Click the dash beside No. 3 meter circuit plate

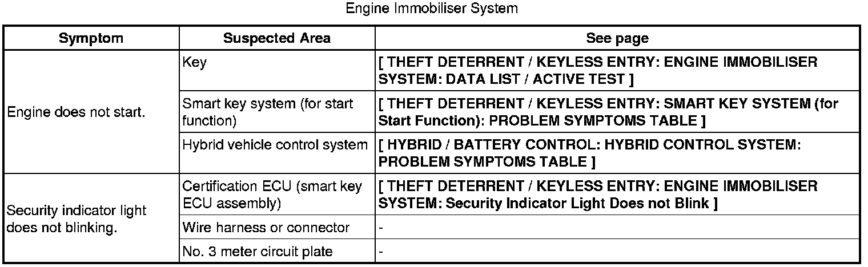coord(381,252)
